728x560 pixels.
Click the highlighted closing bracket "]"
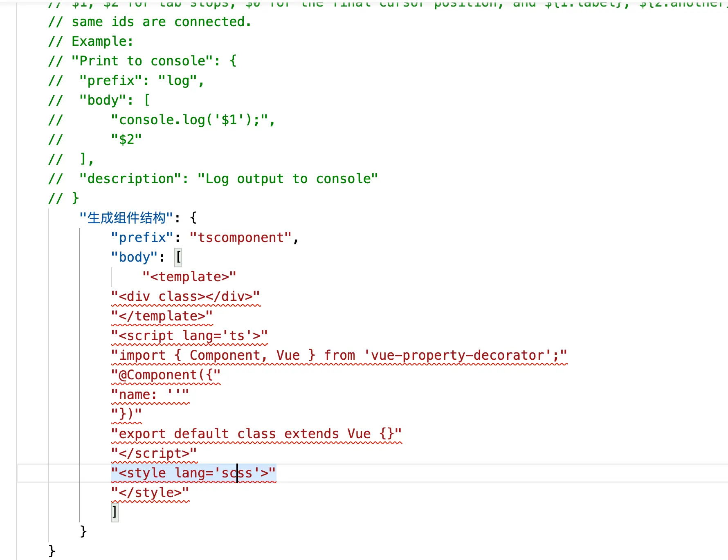click(115, 512)
